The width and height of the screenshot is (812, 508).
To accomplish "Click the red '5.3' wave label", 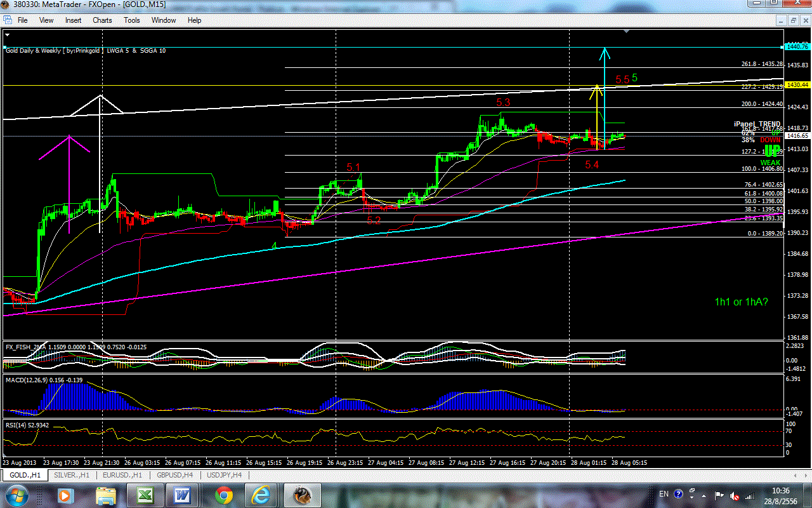I will 503,102.
